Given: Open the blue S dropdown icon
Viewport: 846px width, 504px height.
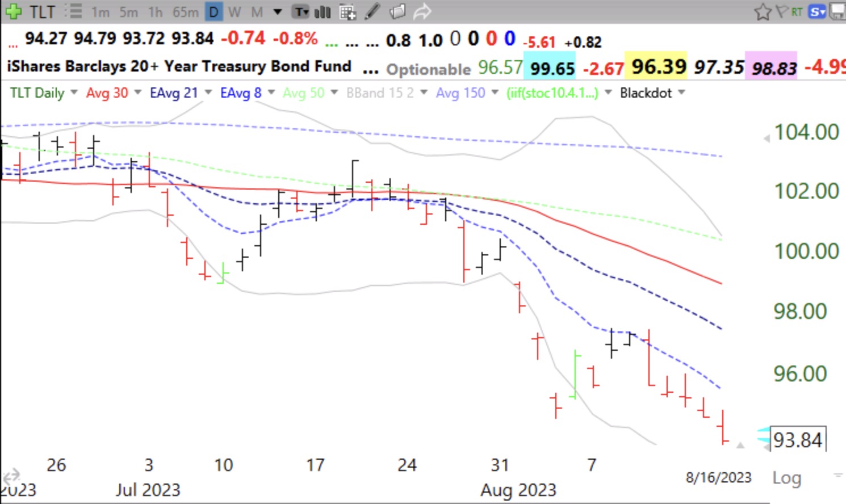Looking at the screenshot, I should tap(817, 11).
